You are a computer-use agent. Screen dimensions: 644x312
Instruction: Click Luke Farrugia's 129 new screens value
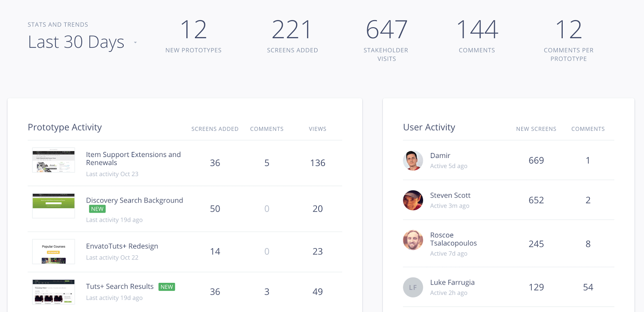click(536, 287)
